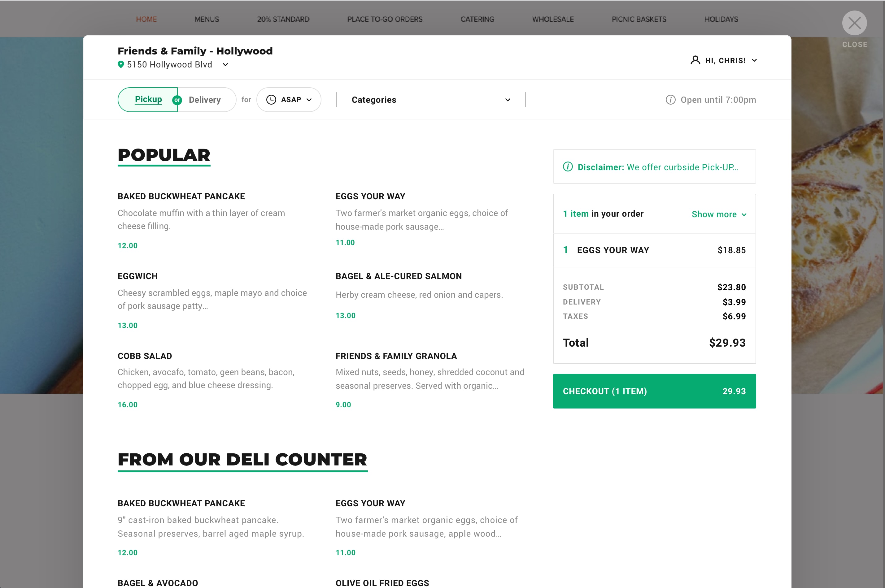Click the user profile icon
Screen dimensions: 885x588
point(695,60)
